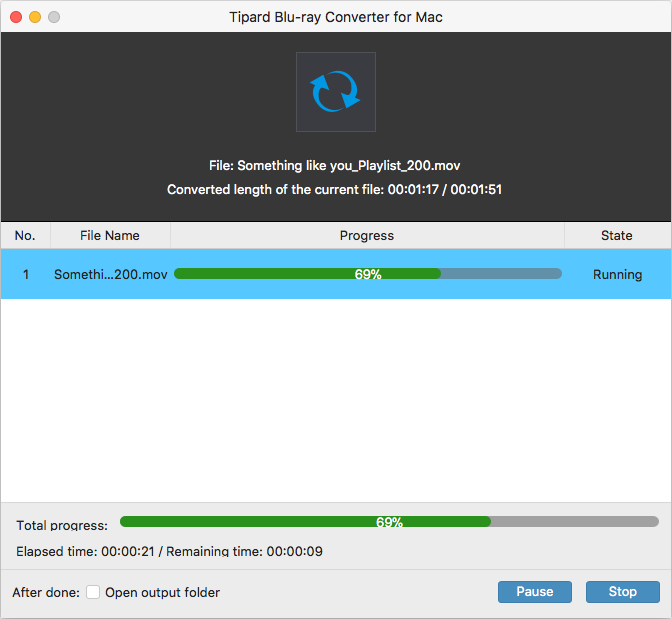Click the State column header
Viewport: 672px width, 619px height.
[x=616, y=236]
